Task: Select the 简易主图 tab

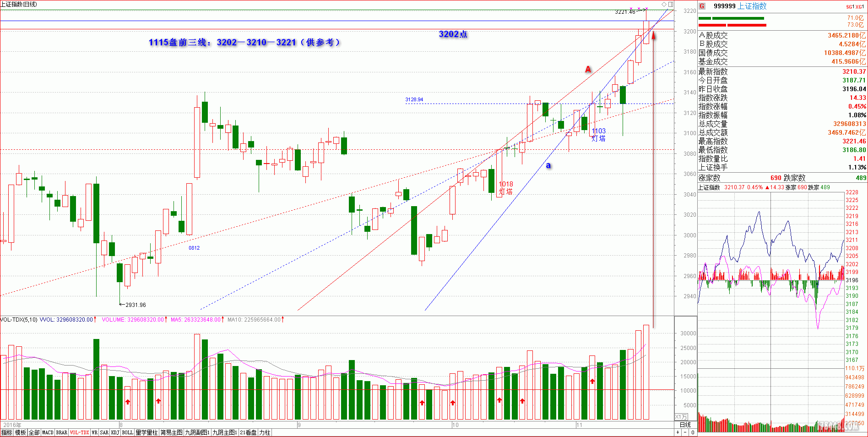Action: coord(171,432)
